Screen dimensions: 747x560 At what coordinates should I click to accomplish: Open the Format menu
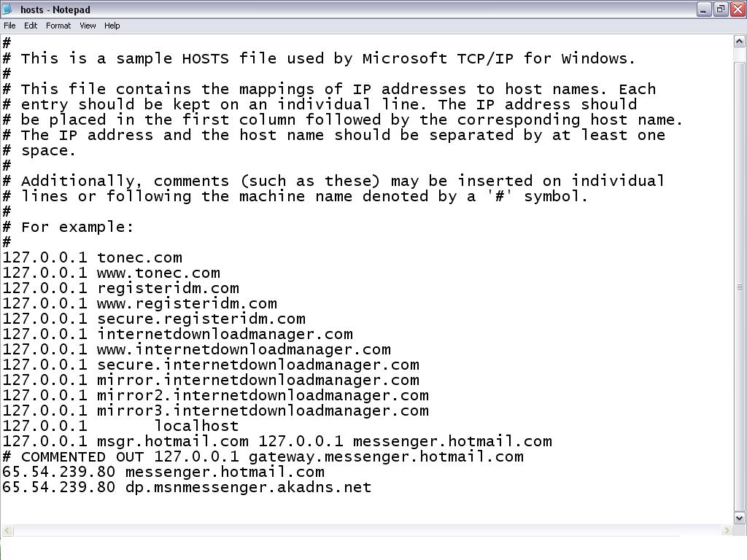pos(58,26)
